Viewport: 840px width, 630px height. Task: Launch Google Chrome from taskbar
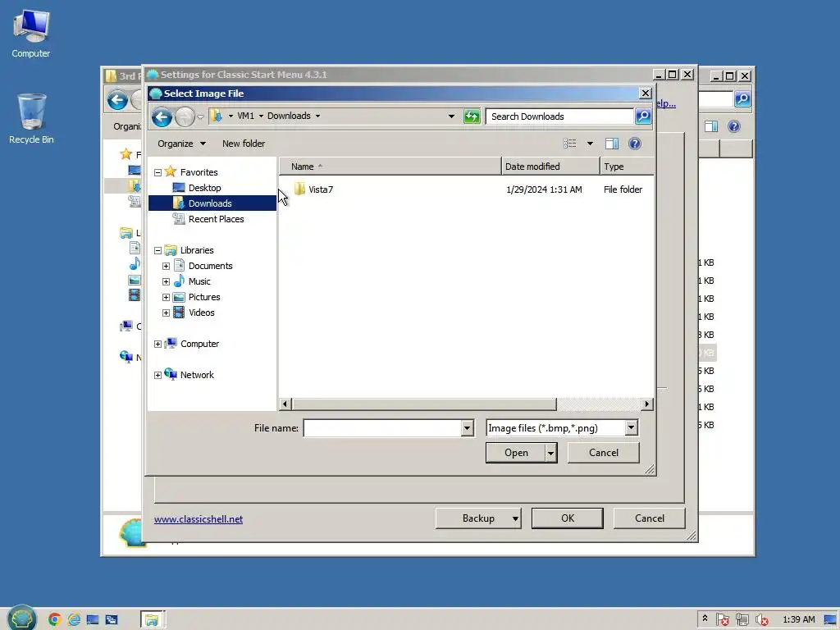pos(55,619)
